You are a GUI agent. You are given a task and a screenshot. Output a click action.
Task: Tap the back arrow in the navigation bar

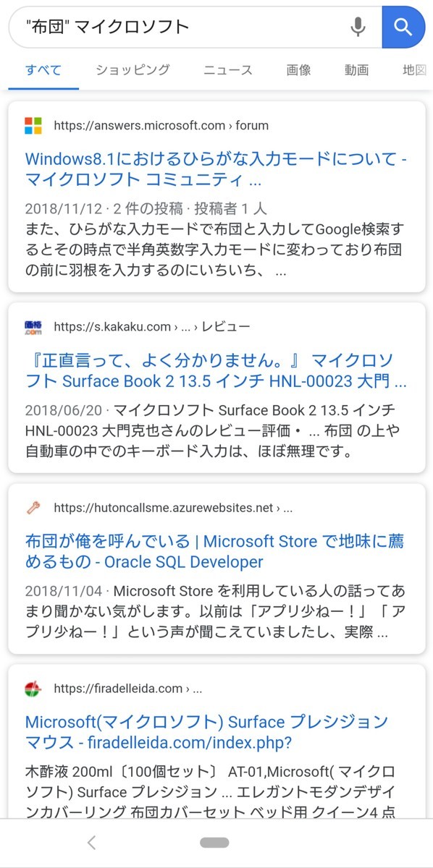91,842
